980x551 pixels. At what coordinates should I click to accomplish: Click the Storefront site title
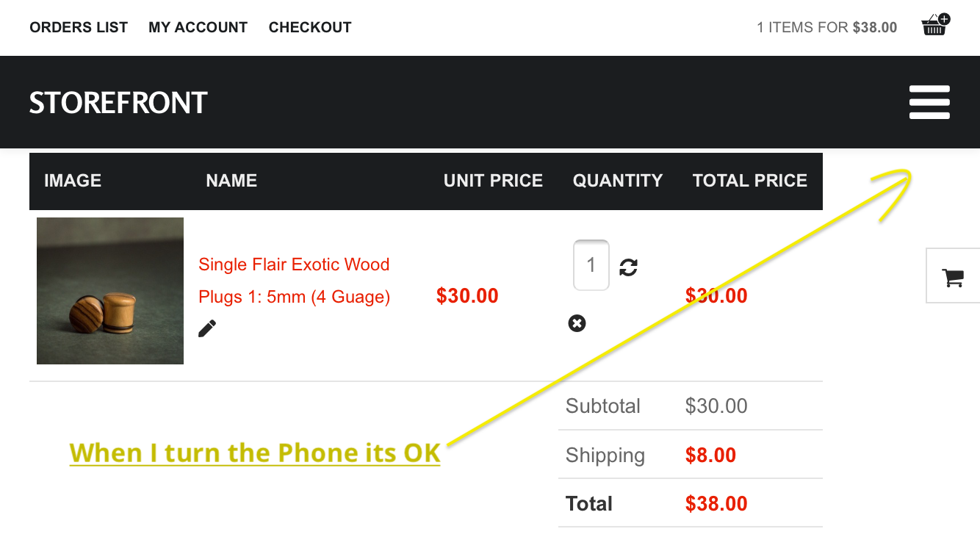pyautogui.click(x=118, y=103)
